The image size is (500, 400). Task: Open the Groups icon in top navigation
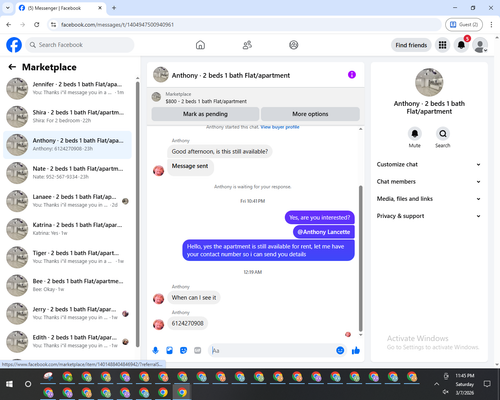pos(294,45)
